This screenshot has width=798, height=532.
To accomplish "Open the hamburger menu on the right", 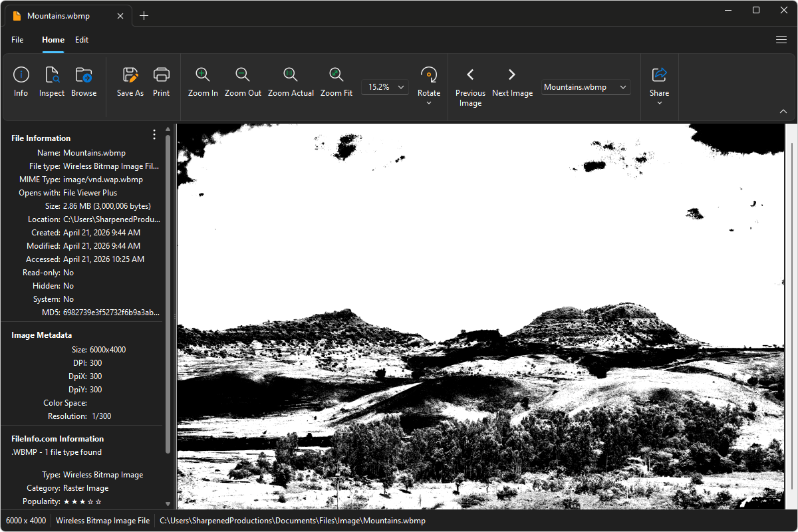I will [x=781, y=40].
